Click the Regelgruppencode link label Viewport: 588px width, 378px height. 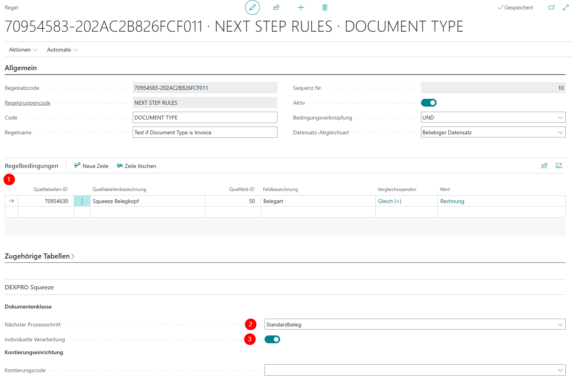coord(27,103)
